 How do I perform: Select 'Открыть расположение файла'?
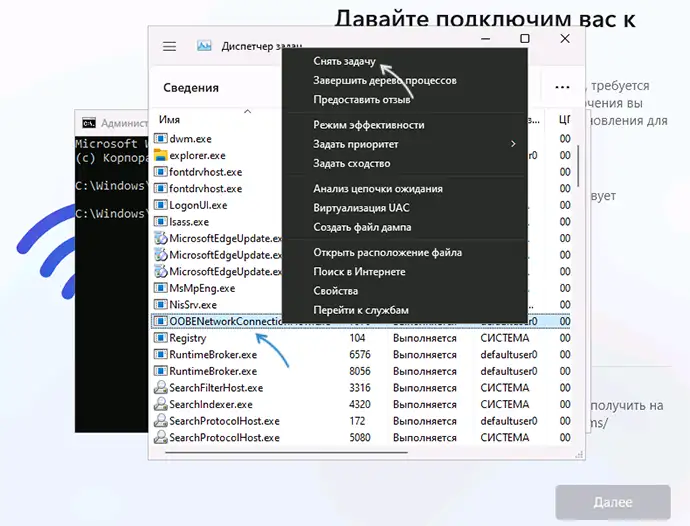click(x=387, y=253)
